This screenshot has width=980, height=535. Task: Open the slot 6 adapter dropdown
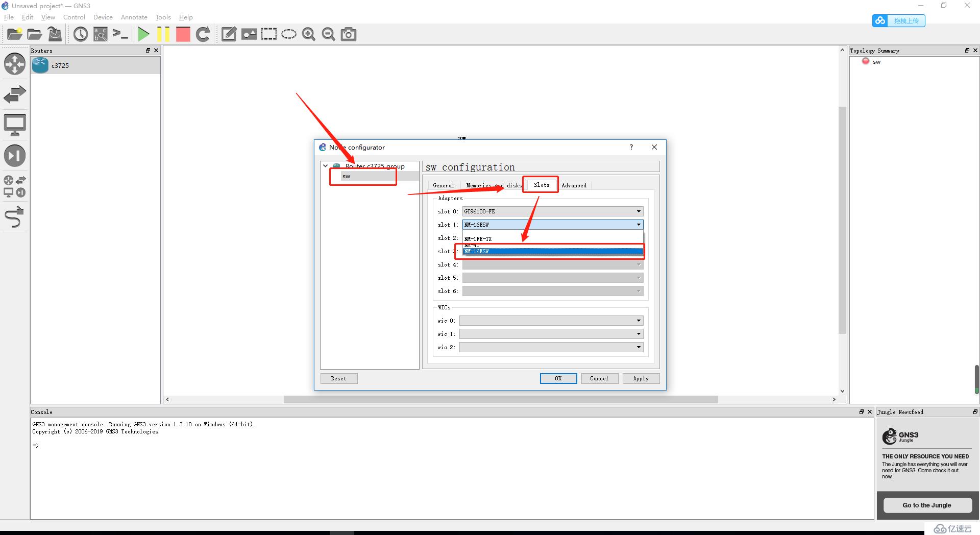pyautogui.click(x=553, y=291)
